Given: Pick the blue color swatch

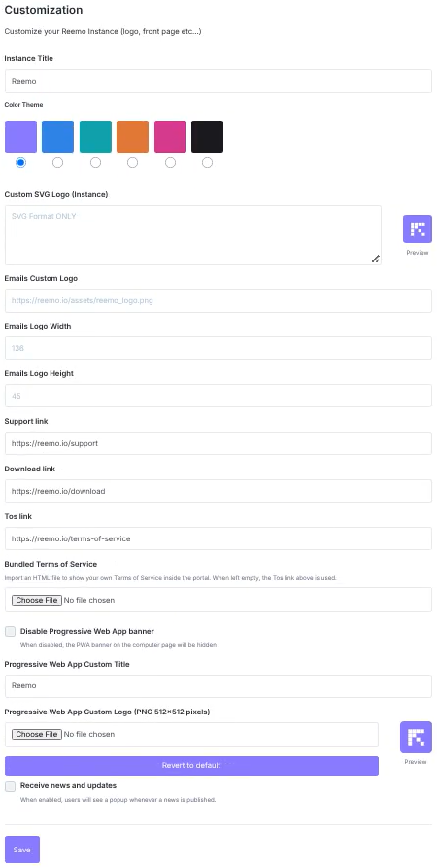Looking at the screenshot, I should pos(57,136).
